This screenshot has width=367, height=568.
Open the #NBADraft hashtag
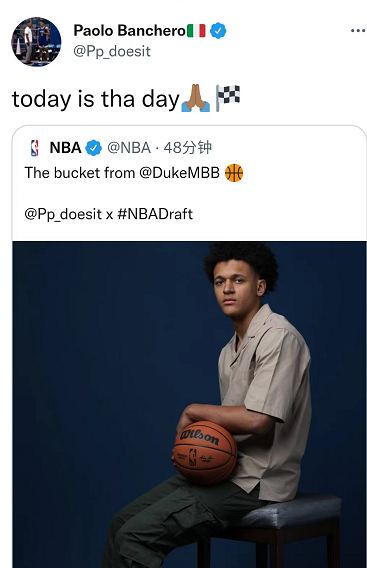155,214
